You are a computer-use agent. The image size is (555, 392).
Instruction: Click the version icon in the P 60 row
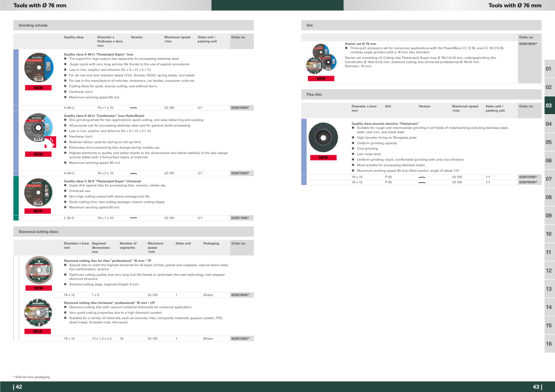coord(422,177)
